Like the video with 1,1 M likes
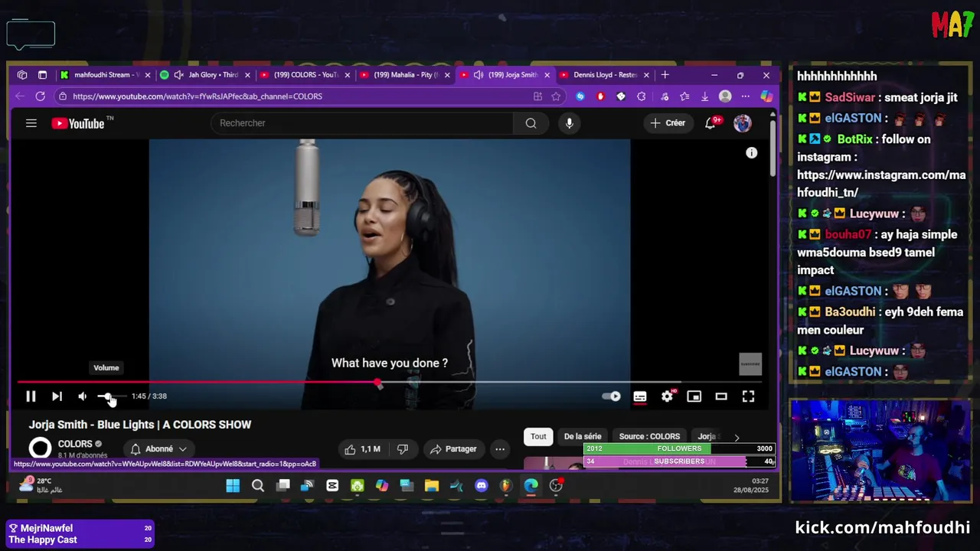Viewport: 980px width, 551px height. pyautogui.click(x=363, y=449)
